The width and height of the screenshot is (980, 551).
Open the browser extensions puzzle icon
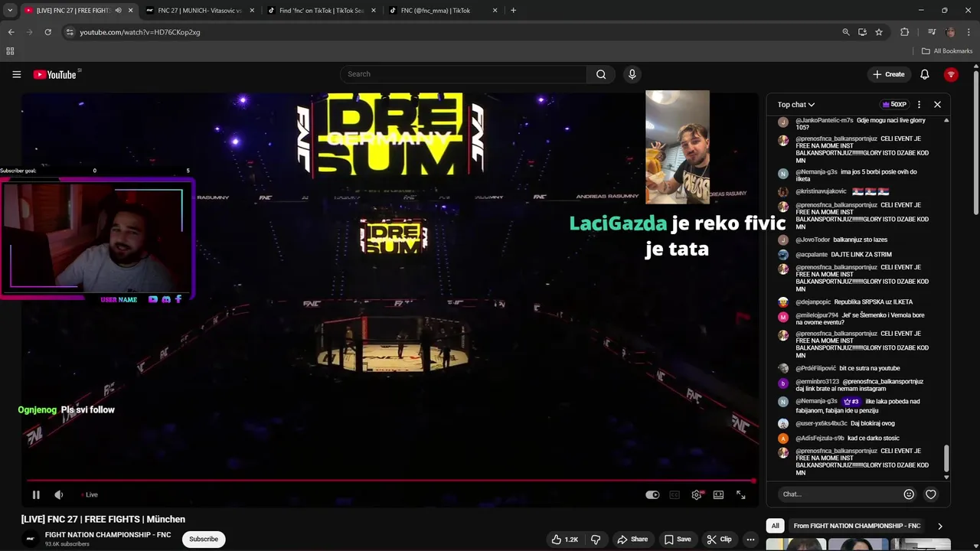904,32
